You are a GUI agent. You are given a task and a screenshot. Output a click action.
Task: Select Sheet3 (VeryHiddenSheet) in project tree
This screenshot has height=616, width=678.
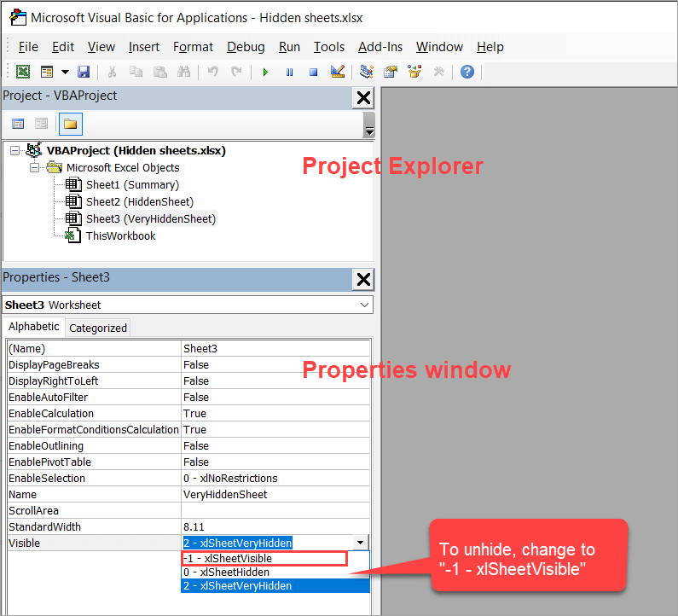(150, 219)
